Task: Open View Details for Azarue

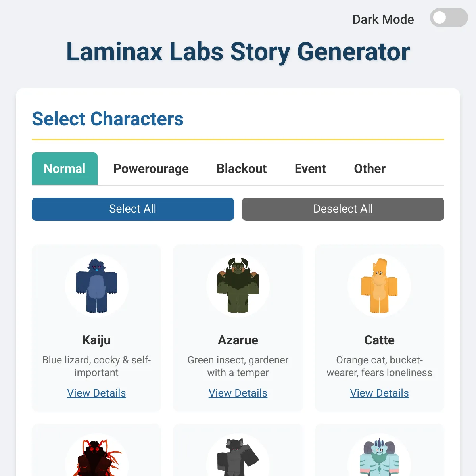Action: point(238,393)
